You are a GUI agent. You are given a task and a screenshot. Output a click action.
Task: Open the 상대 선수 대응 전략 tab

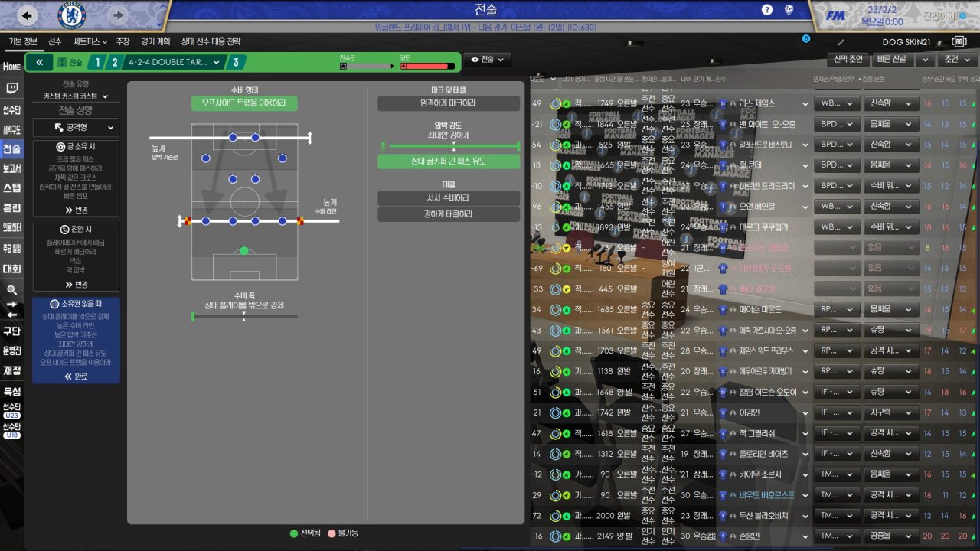click(x=211, y=41)
